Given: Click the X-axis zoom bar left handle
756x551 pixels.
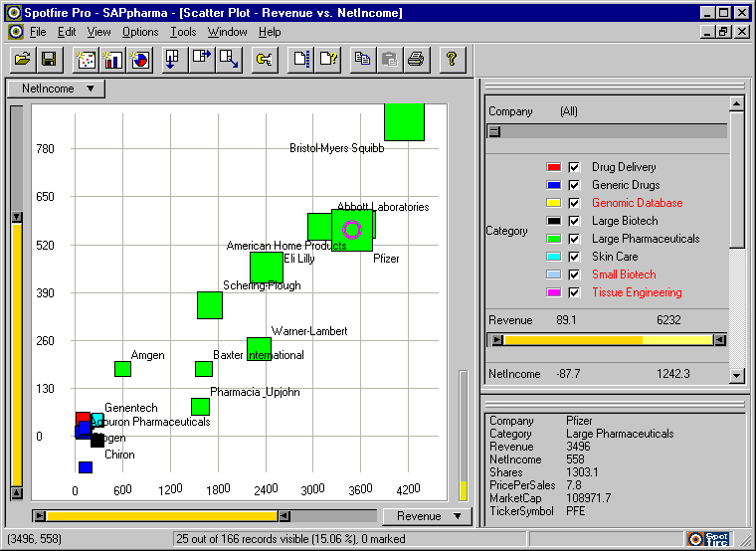Looking at the screenshot, I should pyautogui.click(x=41, y=516).
